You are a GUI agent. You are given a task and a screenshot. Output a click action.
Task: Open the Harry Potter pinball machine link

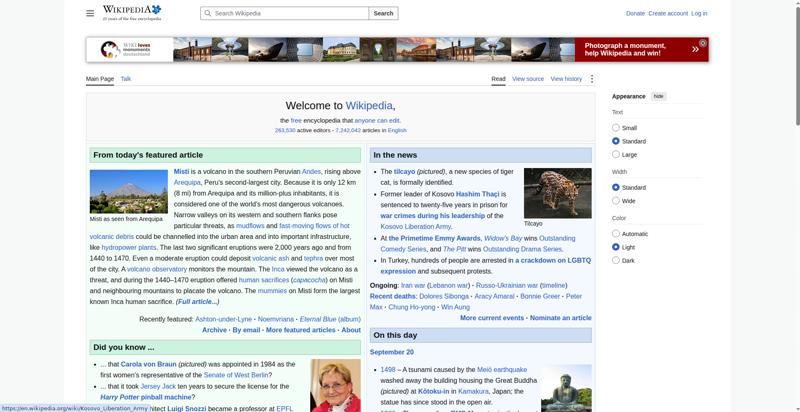[145, 397]
